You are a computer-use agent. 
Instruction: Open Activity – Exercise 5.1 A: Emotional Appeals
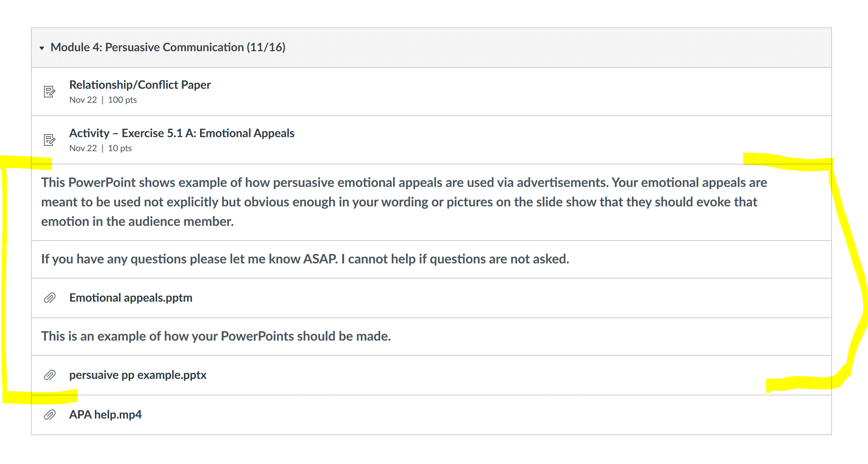[x=182, y=133]
